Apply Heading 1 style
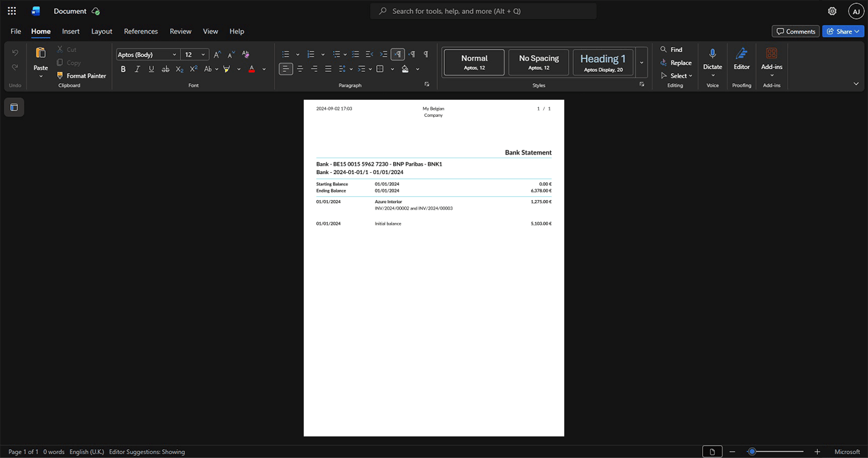 point(603,62)
